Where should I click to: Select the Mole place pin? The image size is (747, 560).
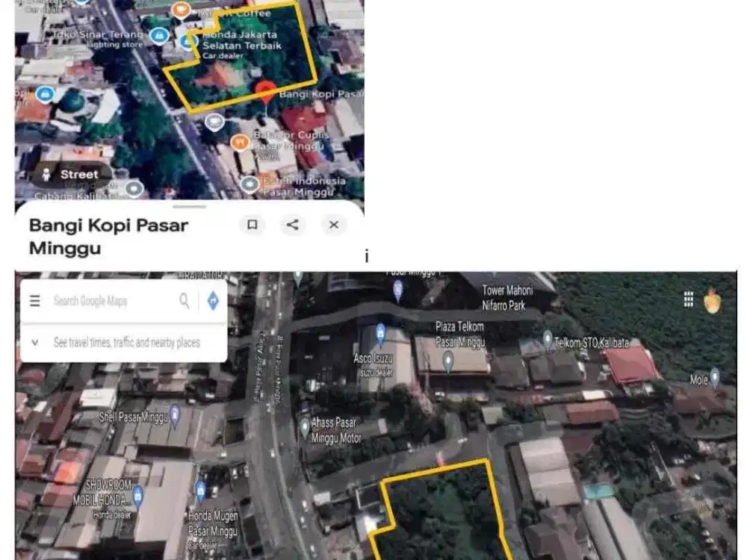pyautogui.click(x=715, y=378)
